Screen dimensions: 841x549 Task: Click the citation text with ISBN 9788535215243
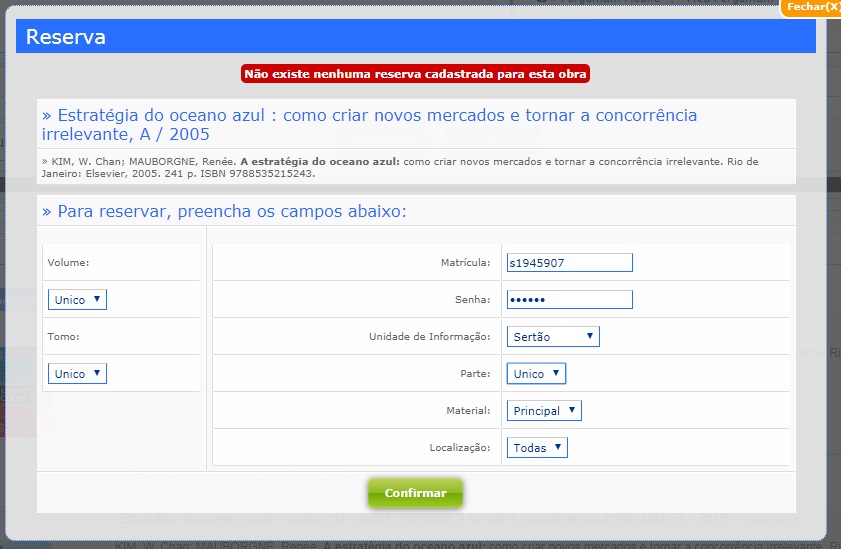click(x=400, y=167)
